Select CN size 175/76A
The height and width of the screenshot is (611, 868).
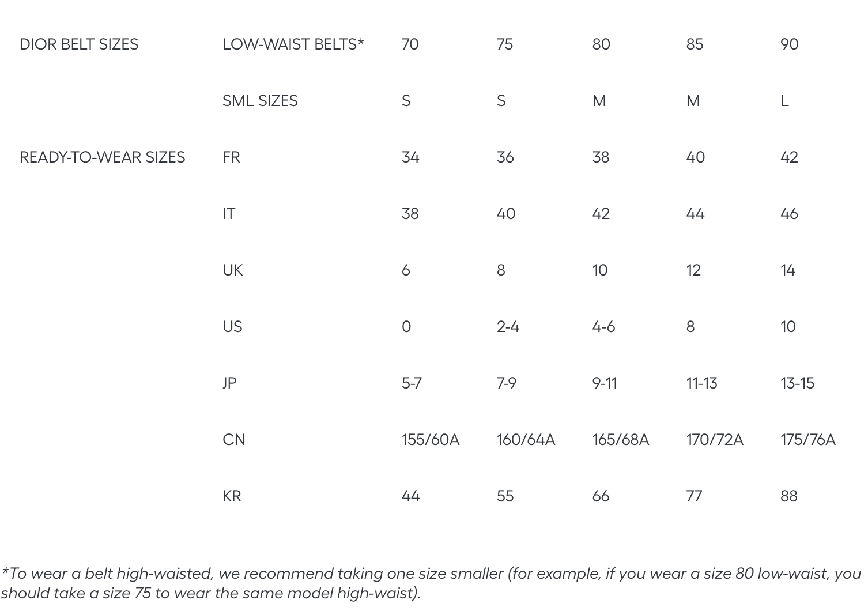tap(807, 440)
